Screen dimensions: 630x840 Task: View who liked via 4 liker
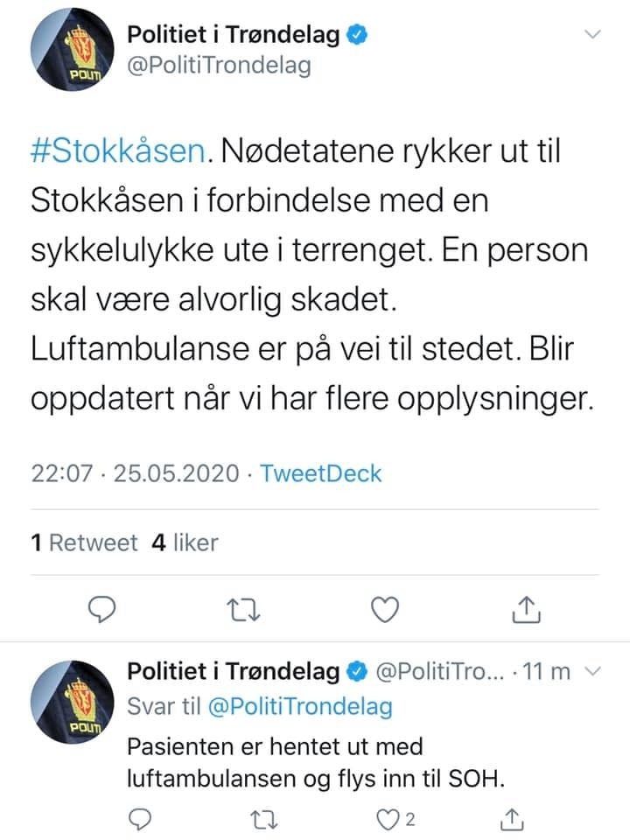point(185,542)
